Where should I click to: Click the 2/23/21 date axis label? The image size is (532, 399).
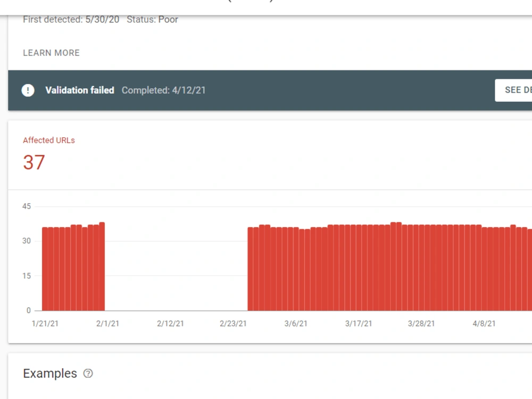point(233,323)
